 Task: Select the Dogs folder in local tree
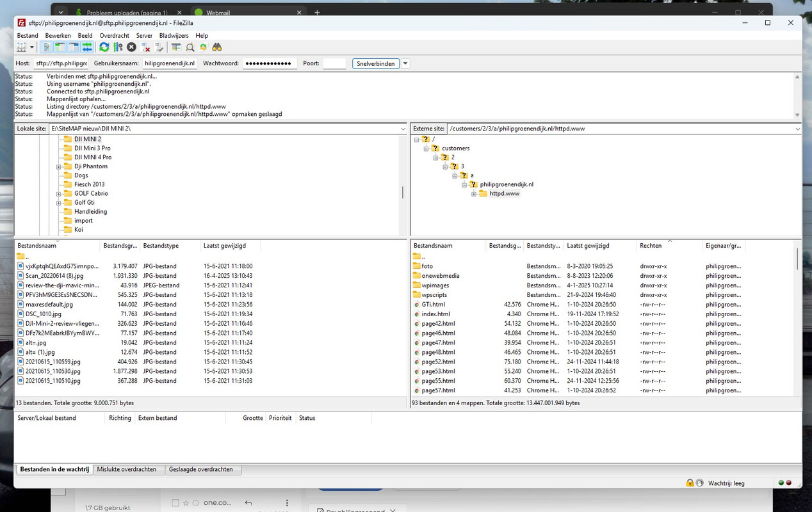81,175
